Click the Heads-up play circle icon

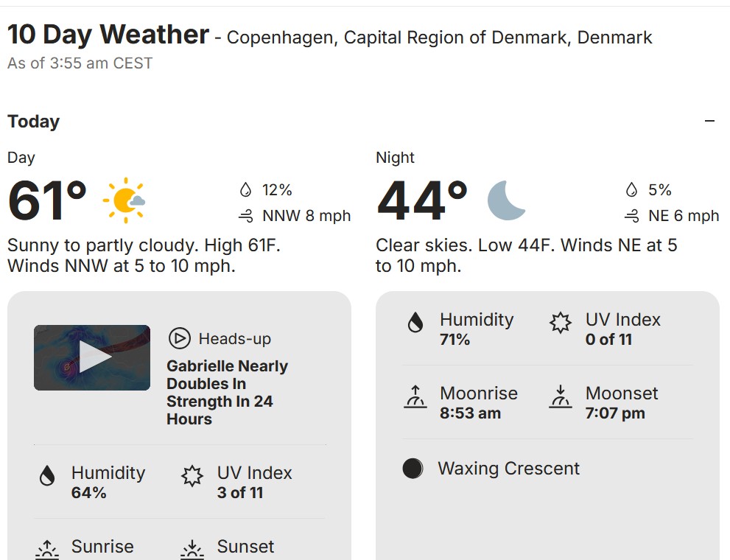[x=179, y=339]
